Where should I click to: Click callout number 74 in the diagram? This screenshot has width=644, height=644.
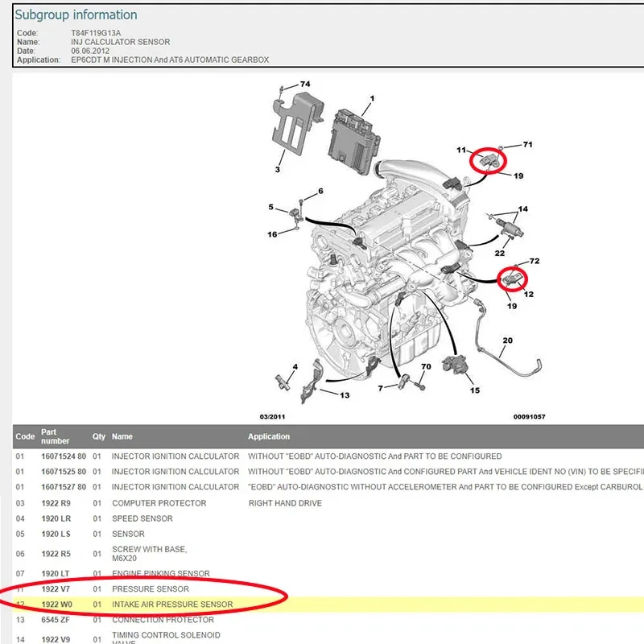tap(305, 85)
